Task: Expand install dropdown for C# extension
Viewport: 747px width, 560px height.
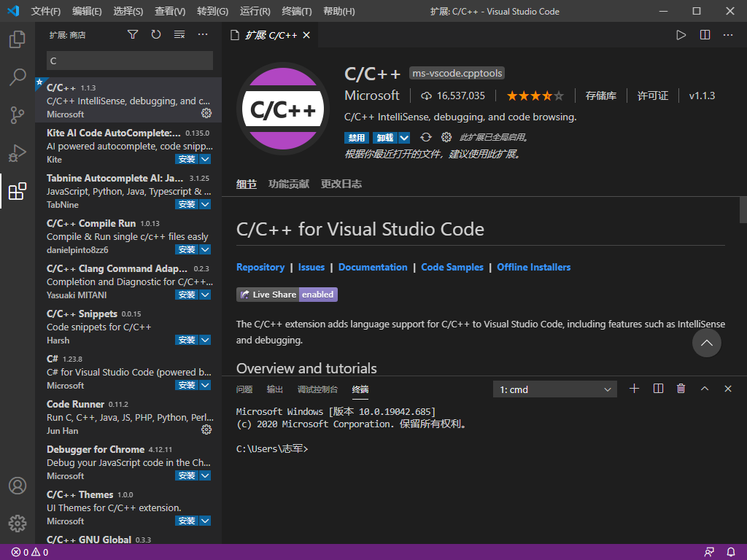Action: pyautogui.click(x=205, y=385)
